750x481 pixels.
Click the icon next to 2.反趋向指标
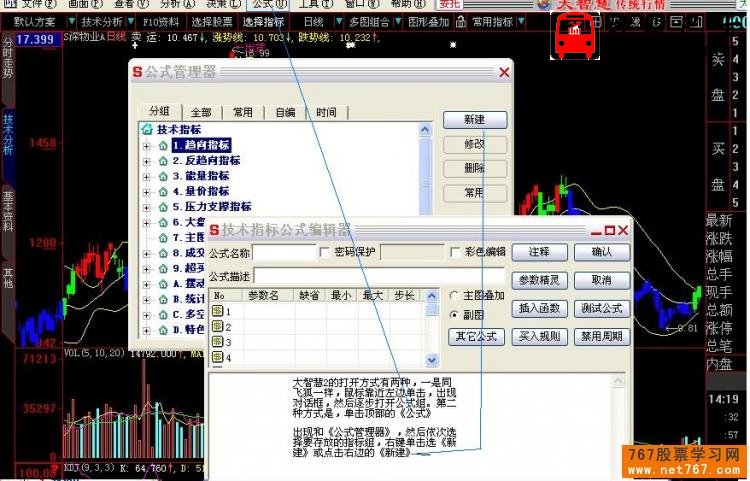[163, 160]
